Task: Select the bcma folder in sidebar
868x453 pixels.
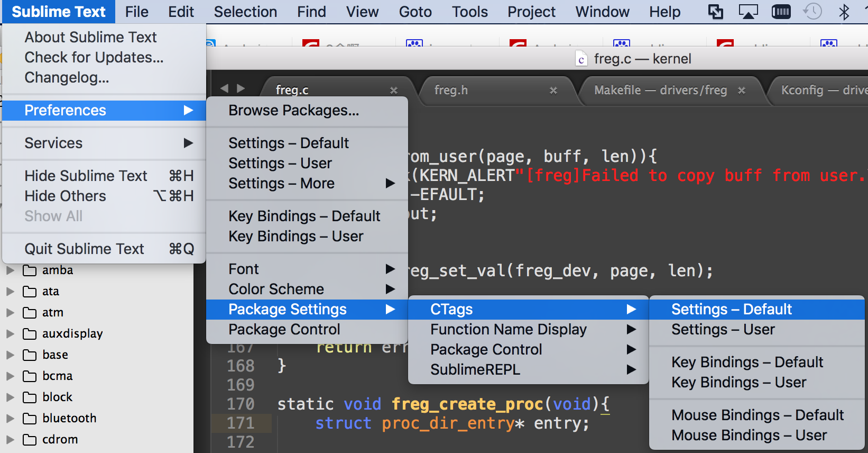Action: (x=57, y=376)
